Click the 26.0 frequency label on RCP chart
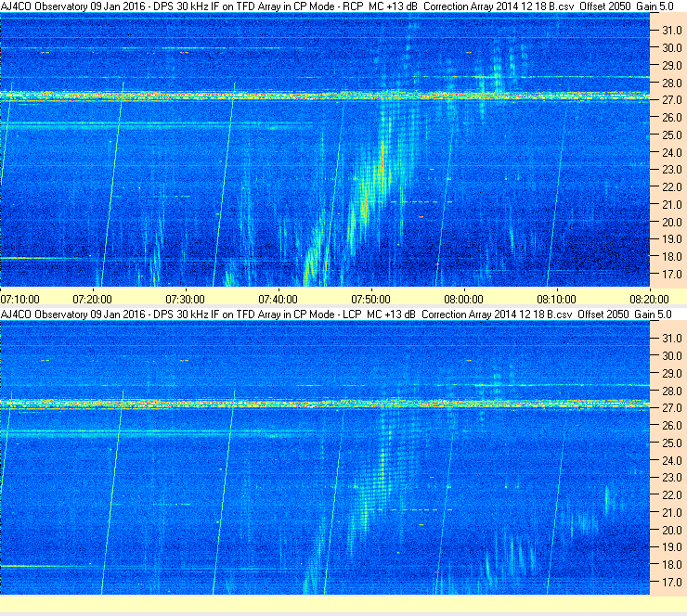This screenshot has width=687, height=616. (672, 118)
